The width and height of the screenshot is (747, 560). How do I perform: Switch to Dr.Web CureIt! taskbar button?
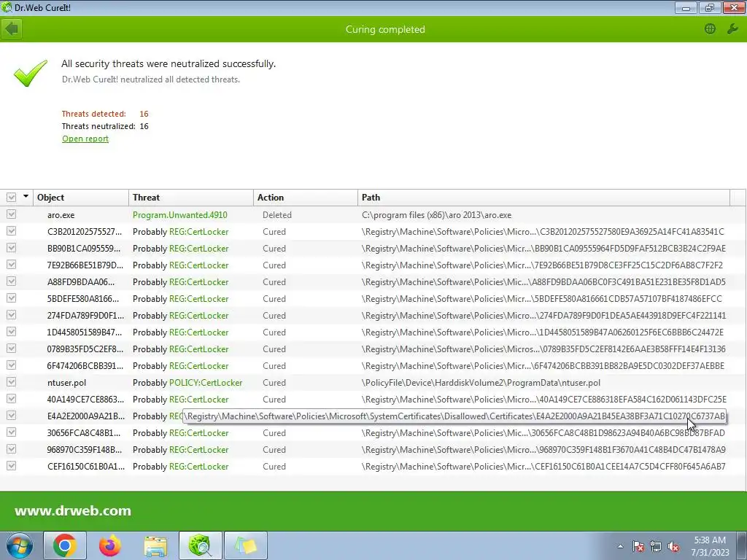click(x=200, y=545)
